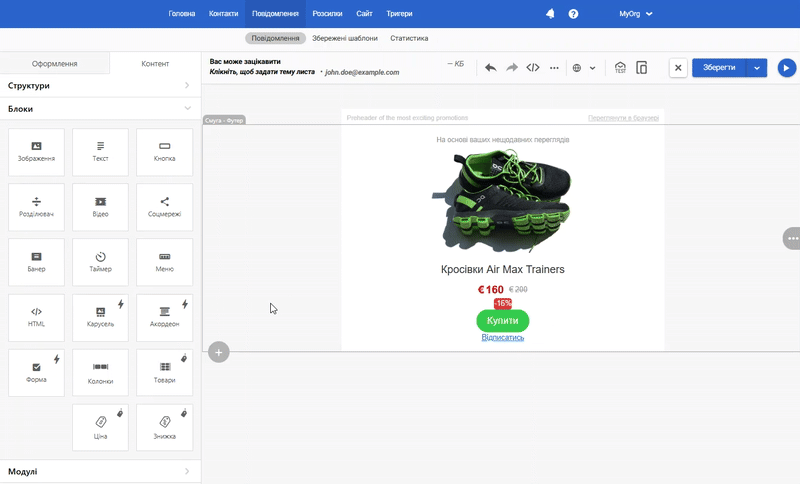Collapse the Блоки section
The image size is (800, 484).
(101, 109)
